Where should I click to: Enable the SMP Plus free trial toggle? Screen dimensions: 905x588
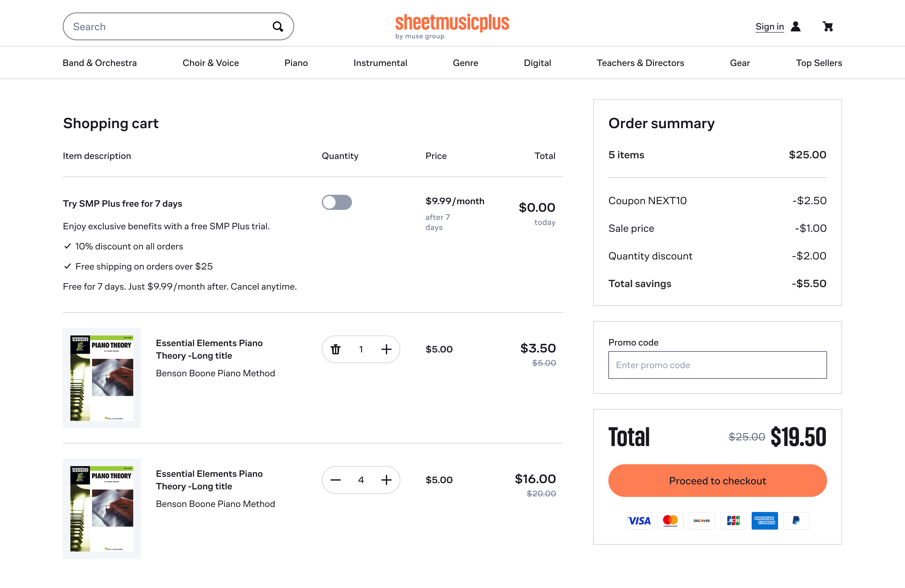pyautogui.click(x=337, y=202)
